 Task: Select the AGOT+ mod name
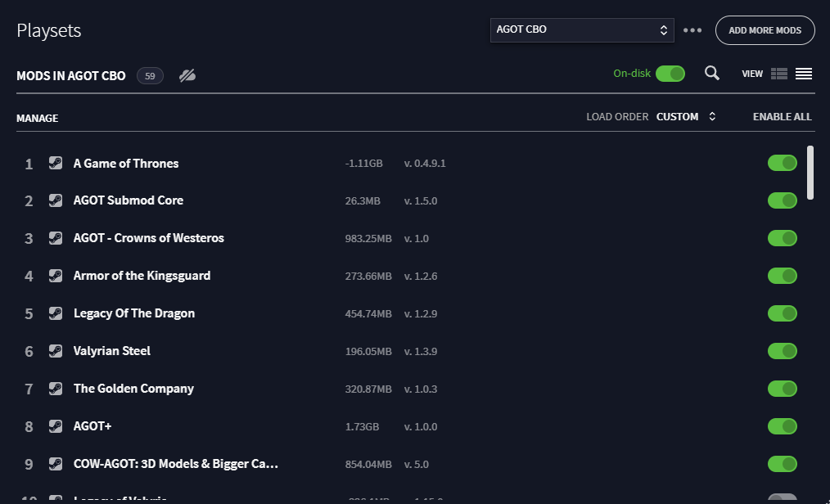[92, 426]
